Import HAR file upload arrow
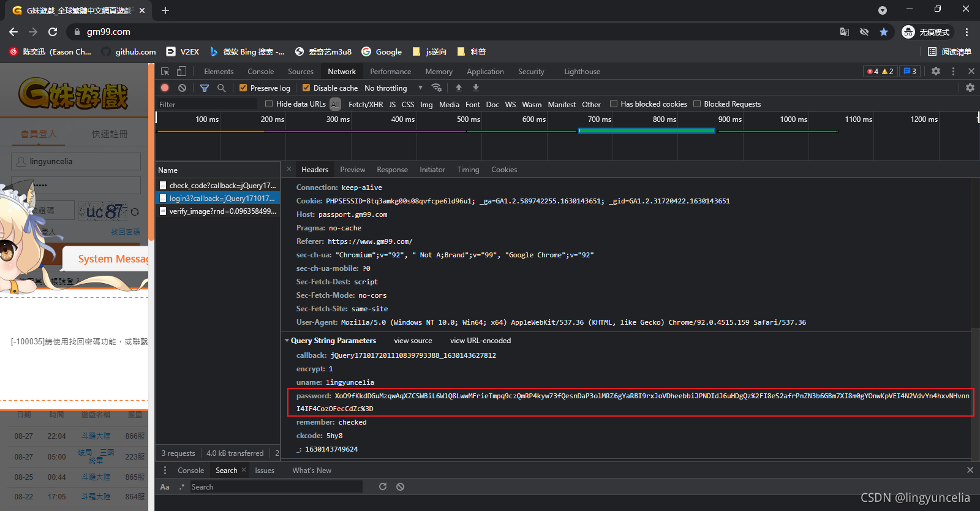Image resolution: width=980 pixels, height=511 pixels. click(x=459, y=88)
